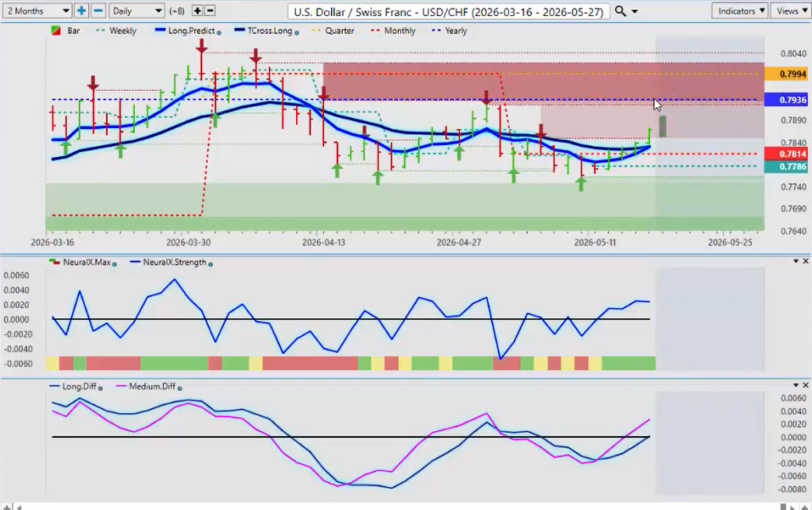Click the magnifying glass search icon
Image resolution: width=812 pixels, height=510 pixels.
coord(620,11)
